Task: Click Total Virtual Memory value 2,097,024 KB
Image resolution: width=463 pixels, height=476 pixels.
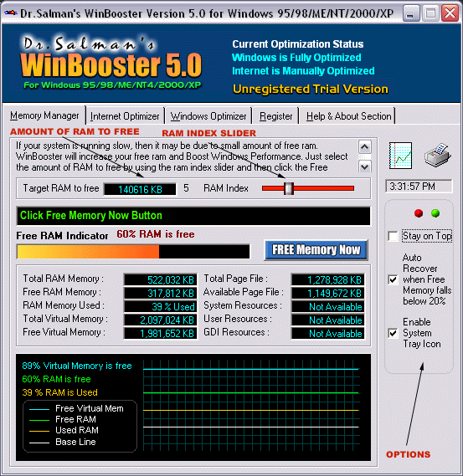Action: click(161, 320)
